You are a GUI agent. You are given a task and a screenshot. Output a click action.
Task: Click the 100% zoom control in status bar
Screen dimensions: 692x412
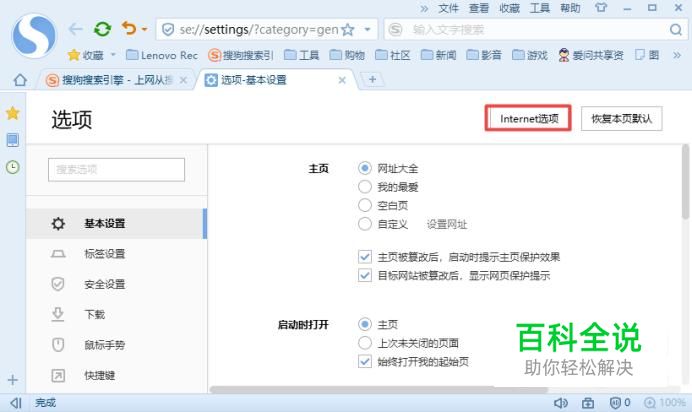click(x=665, y=402)
